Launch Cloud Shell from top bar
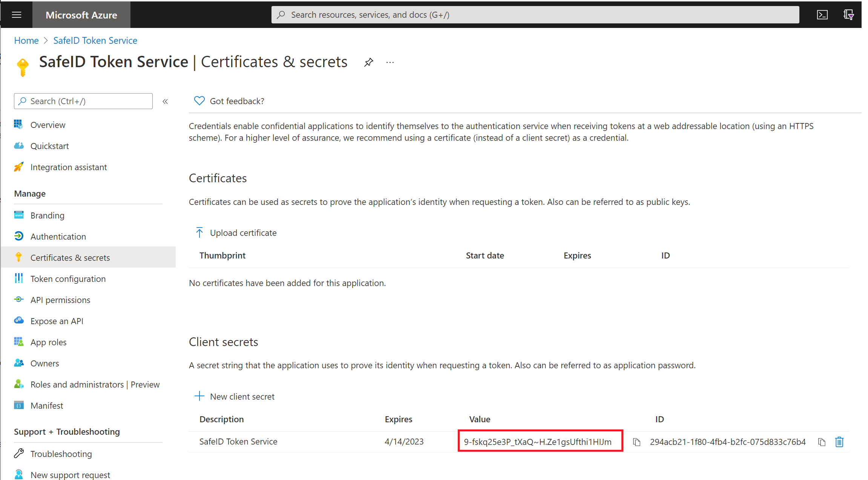 click(x=822, y=15)
